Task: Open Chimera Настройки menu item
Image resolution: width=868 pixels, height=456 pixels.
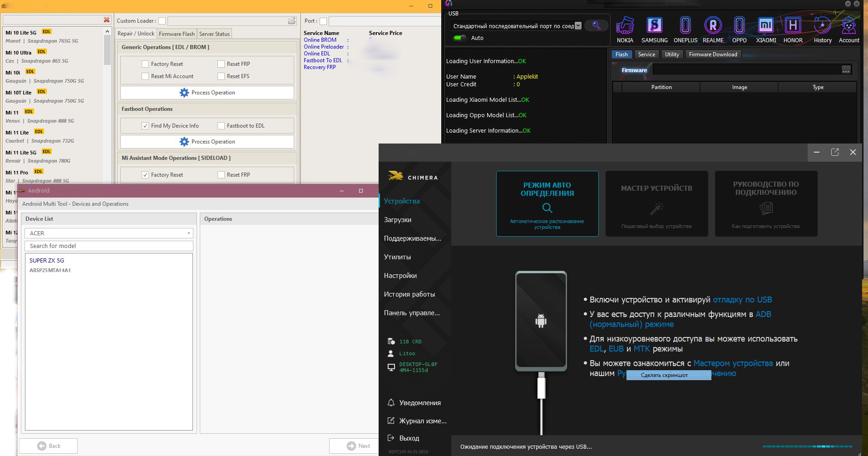Action: pos(400,276)
